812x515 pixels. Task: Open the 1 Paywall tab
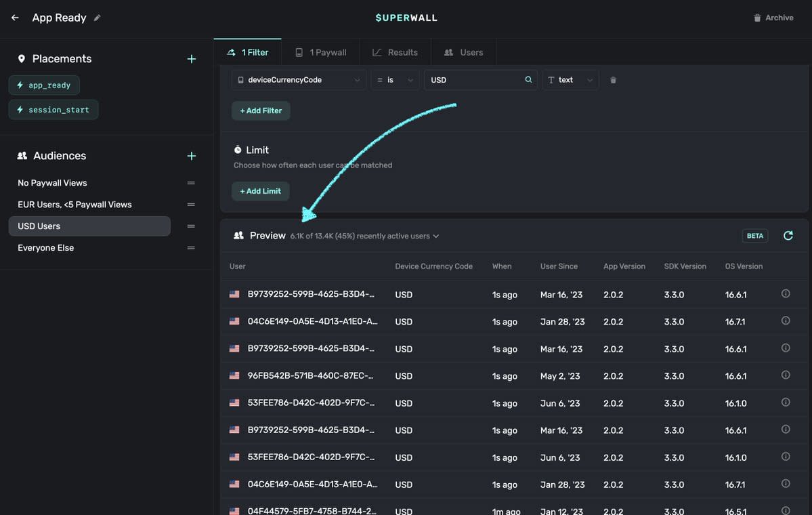[320, 52]
